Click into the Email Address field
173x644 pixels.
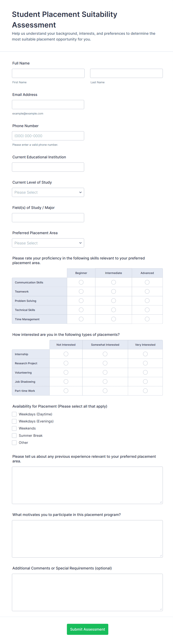pyautogui.click(x=48, y=104)
